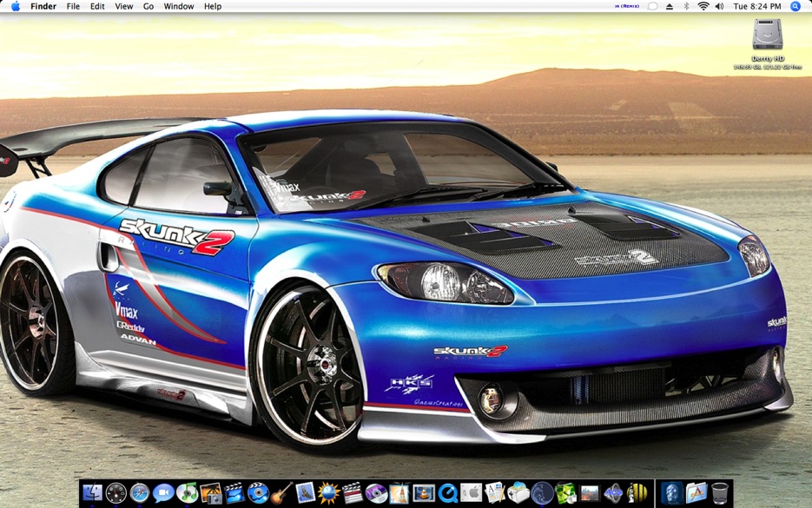
Task: Click the eject icon in menu bar
Action: click(x=670, y=6)
